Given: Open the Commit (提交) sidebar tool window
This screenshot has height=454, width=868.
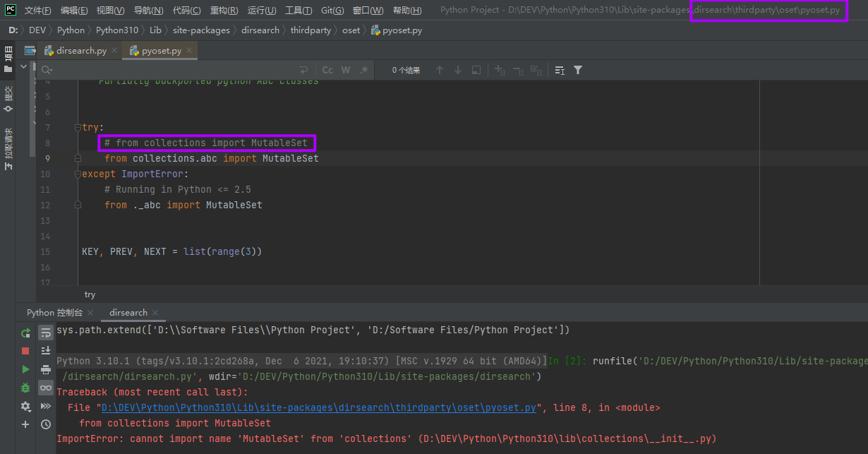Looking at the screenshot, I should point(8,100).
